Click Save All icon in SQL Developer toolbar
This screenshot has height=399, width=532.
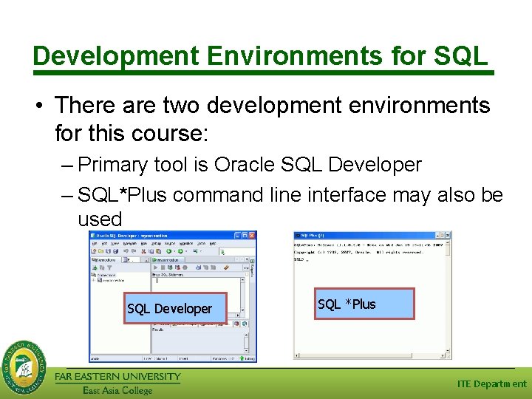click(x=115, y=251)
